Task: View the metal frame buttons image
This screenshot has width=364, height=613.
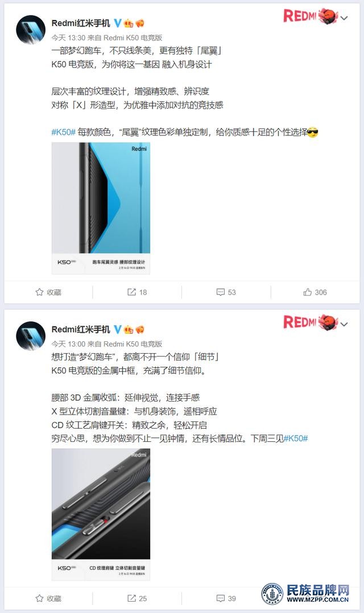Action: pos(101,515)
